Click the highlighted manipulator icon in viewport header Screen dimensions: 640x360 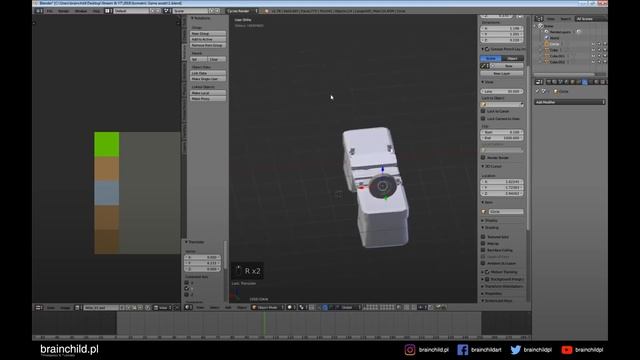[x=325, y=307]
